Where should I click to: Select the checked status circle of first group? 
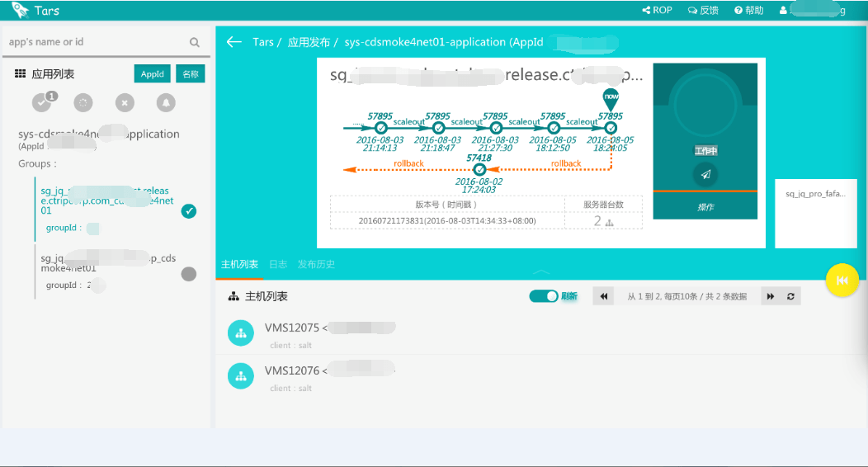(x=189, y=211)
